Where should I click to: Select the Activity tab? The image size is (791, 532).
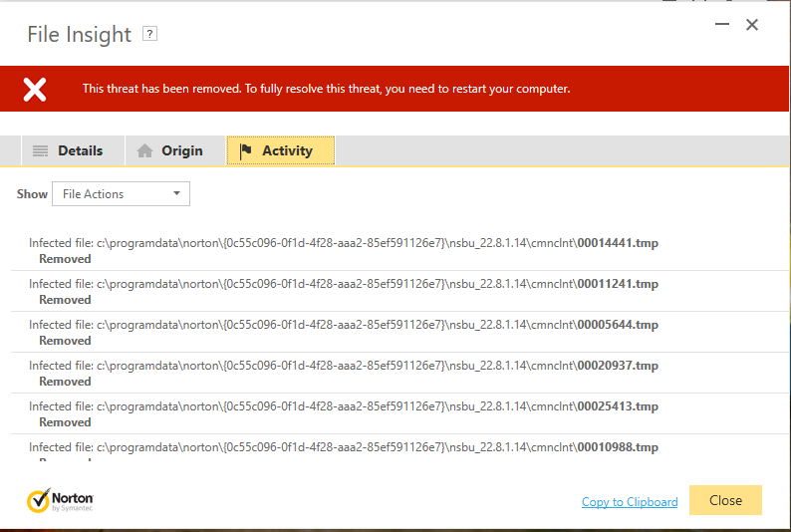(281, 150)
